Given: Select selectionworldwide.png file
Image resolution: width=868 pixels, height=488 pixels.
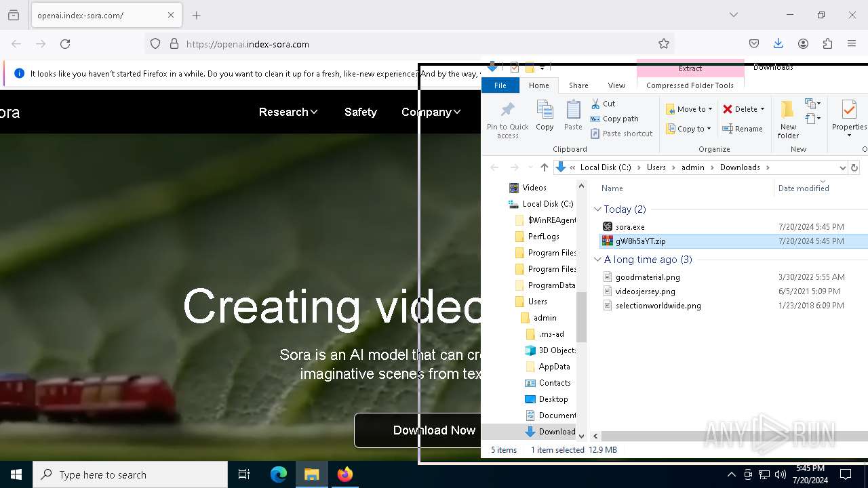Looking at the screenshot, I should (658, 306).
